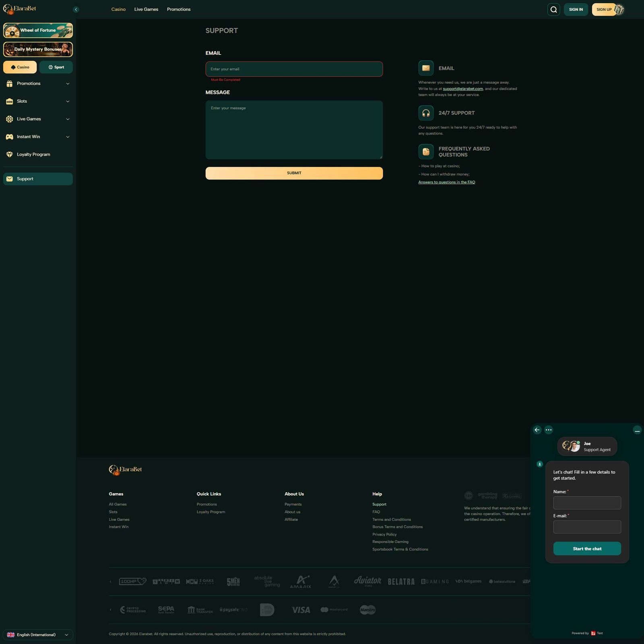Screen dimensions: 644x644
Task: Click Start the chat button
Action: point(587,549)
